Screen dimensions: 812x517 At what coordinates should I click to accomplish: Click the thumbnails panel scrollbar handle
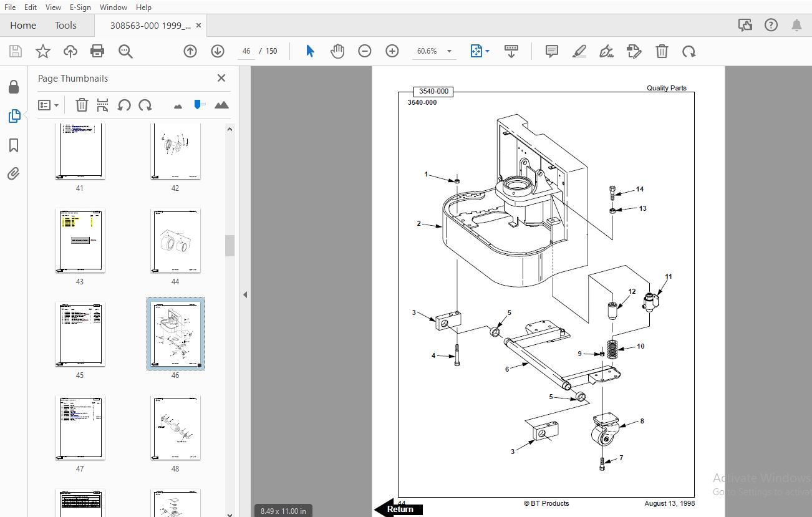230,246
